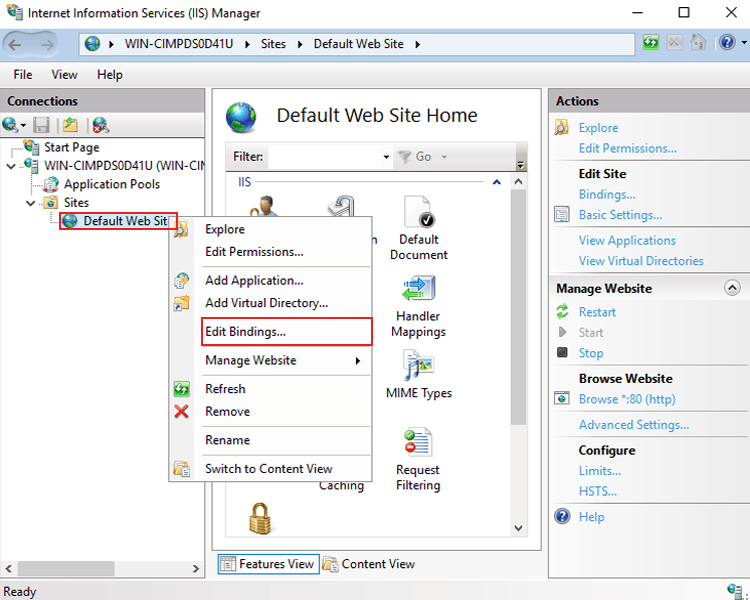Viewport: 750px width, 600px height.
Task: Collapse the WIN-CIMPDS0D41U server tree node
Action: click(11, 166)
